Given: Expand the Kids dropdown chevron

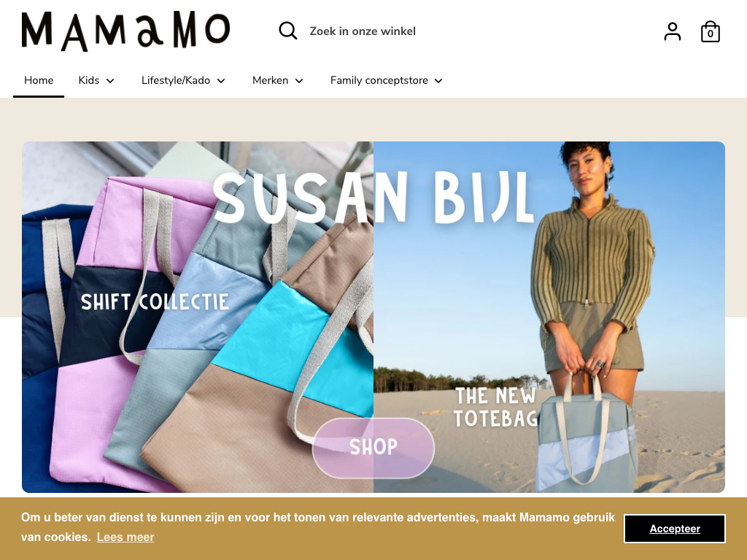Looking at the screenshot, I should tap(110, 81).
